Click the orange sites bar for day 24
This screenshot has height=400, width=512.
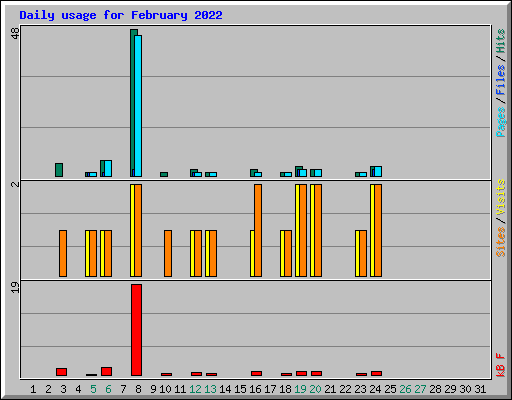[378, 230]
